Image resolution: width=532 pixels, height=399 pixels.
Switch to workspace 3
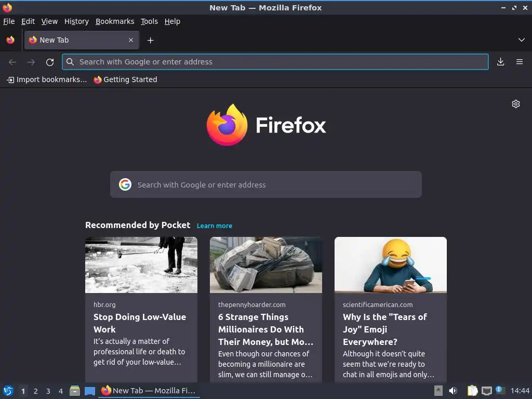click(x=48, y=391)
